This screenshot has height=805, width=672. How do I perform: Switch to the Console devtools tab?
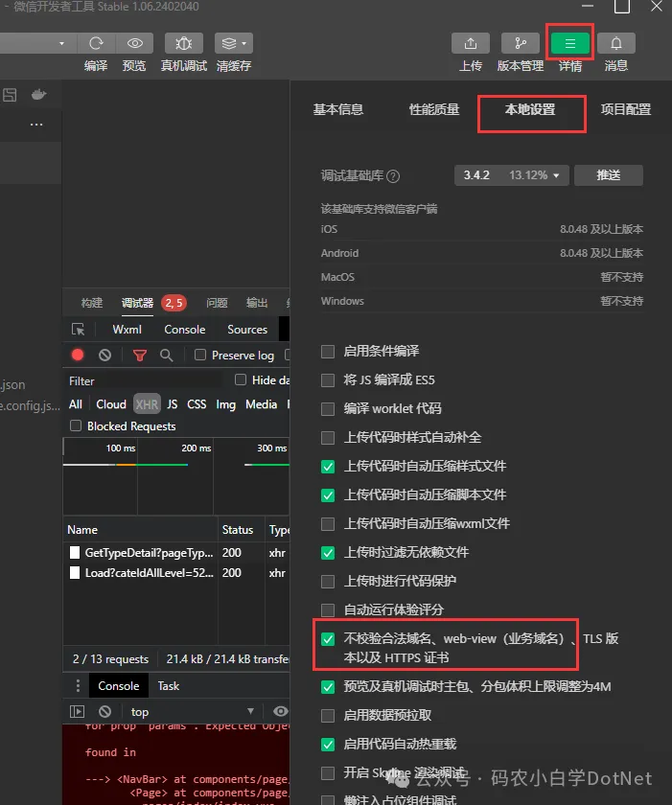coord(185,330)
